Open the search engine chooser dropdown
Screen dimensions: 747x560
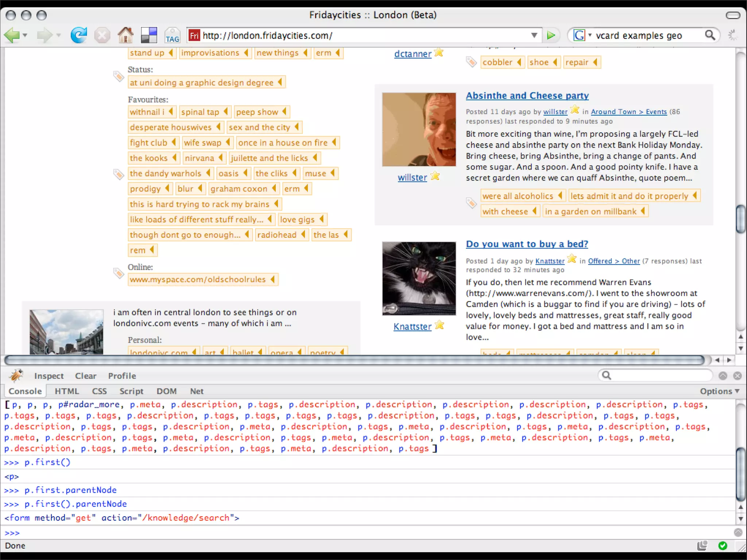click(590, 35)
